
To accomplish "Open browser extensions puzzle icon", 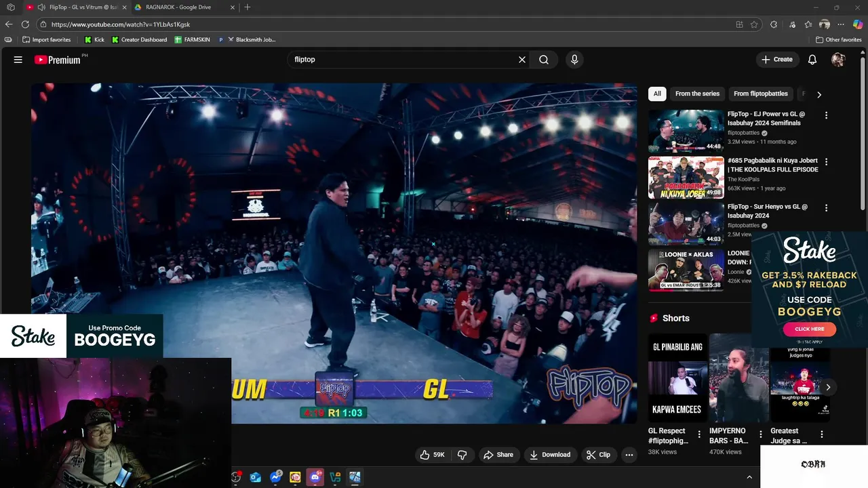I will (774, 24).
